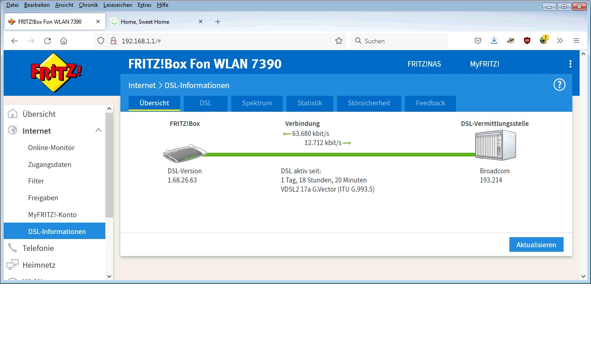Screen dimensions: 591x364
Task: Switch to the DSL tab
Action: [x=206, y=103]
